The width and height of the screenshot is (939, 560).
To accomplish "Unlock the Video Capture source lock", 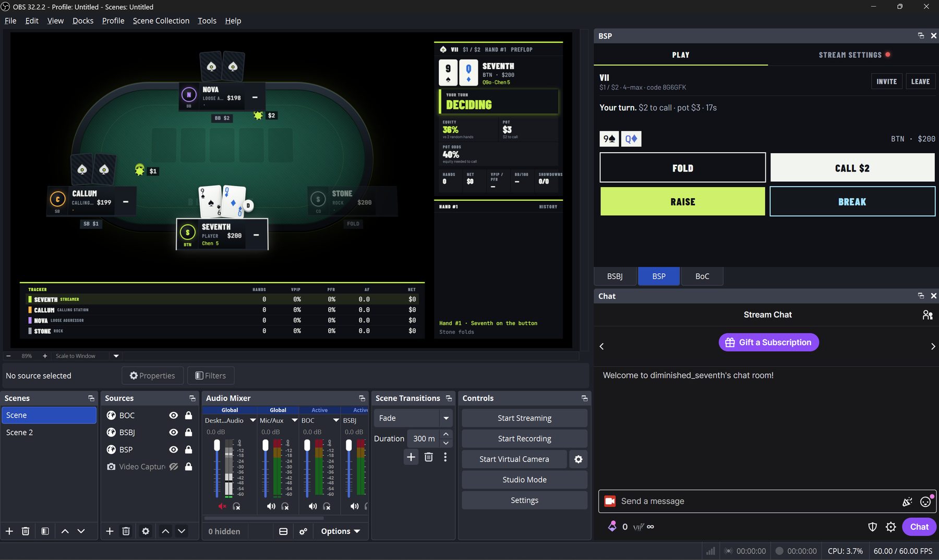I will 189,467.
